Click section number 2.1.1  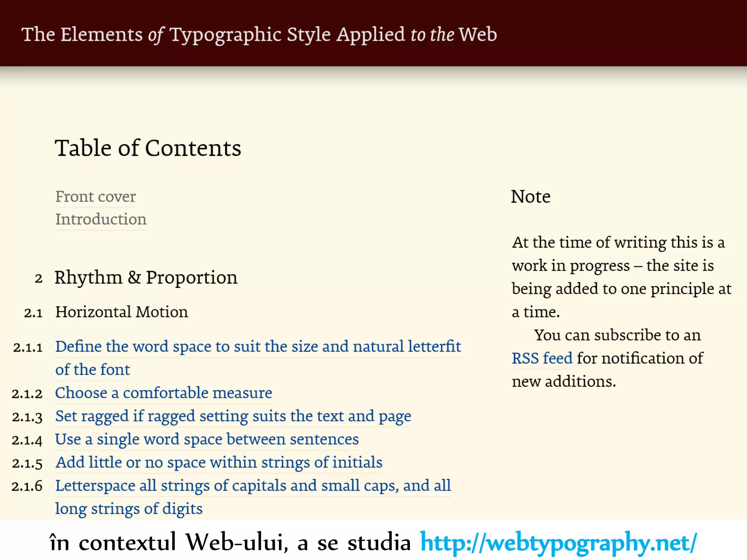click(28, 348)
